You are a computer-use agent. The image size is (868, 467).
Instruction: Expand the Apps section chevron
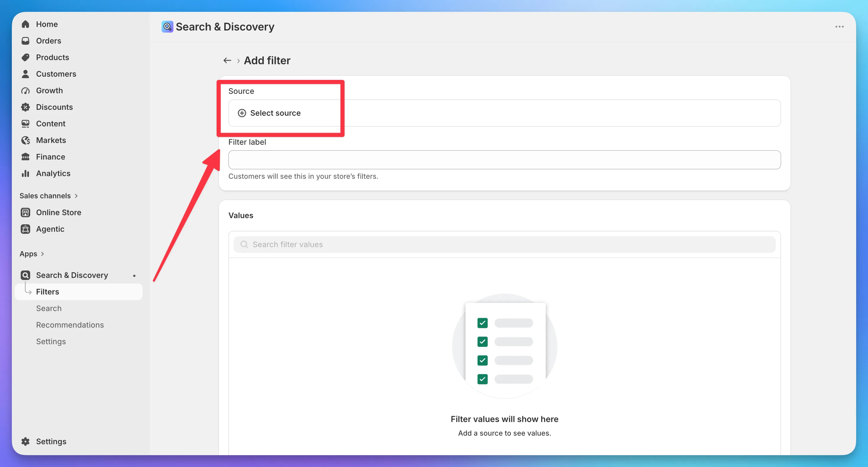coord(43,254)
